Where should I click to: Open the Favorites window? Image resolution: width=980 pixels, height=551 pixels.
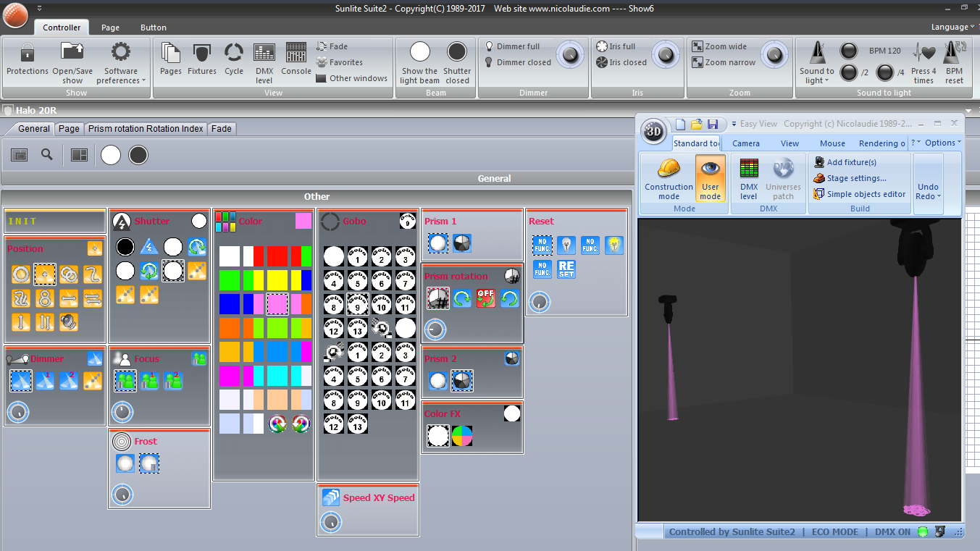[340, 62]
